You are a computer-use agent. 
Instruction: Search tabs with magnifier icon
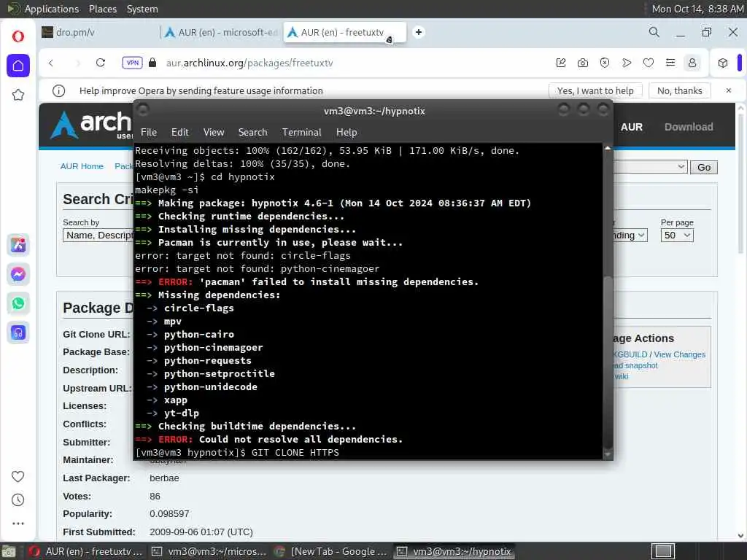click(654, 32)
